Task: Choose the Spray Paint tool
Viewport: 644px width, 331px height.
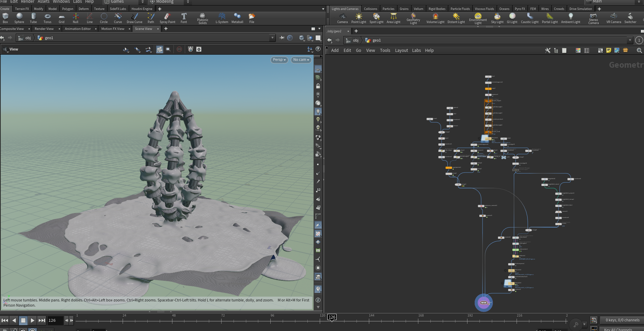Action: pyautogui.click(x=167, y=18)
